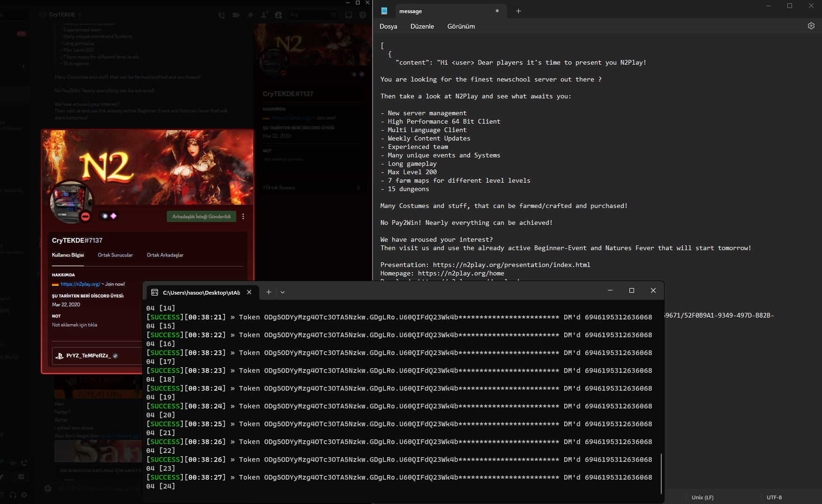Screen dimensions: 822x504
Task: Start a video call in Discord header
Action: tap(236, 15)
